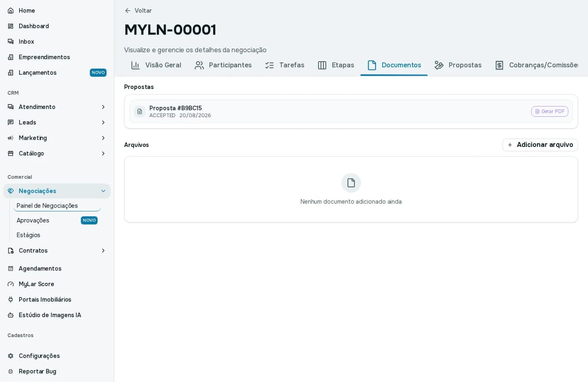Click the Gerar PDF button
The height and width of the screenshot is (382, 588).
click(550, 111)
